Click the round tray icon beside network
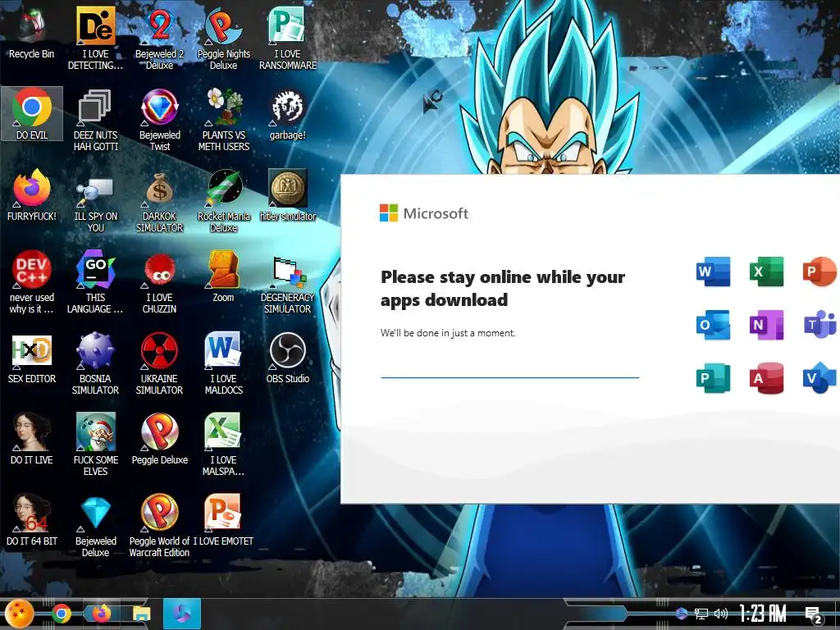This screenshot has width=840, height=630. click(682, 614)
